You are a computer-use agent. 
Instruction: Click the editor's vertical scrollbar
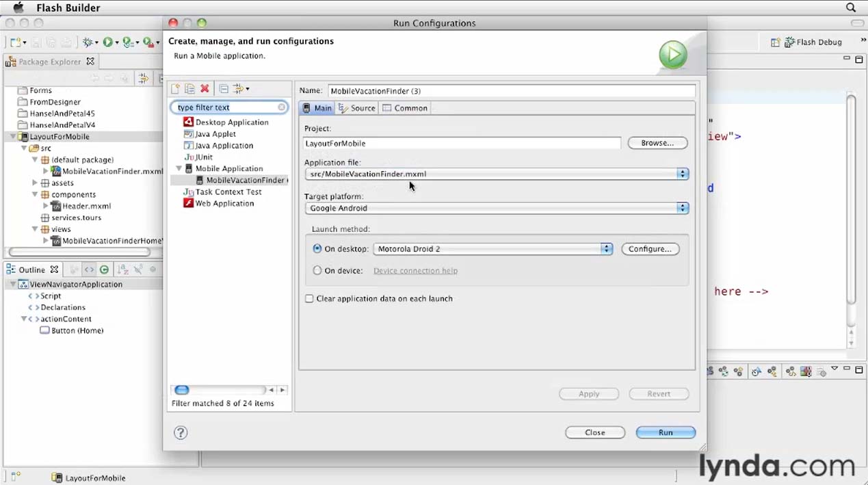pos(851,198)
